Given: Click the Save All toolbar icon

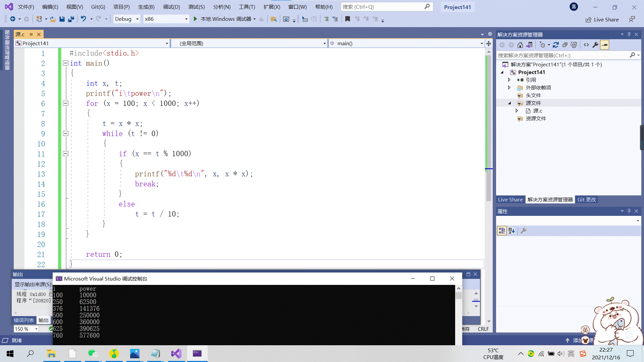Looking at the screenshot, I should click(71, 19).
